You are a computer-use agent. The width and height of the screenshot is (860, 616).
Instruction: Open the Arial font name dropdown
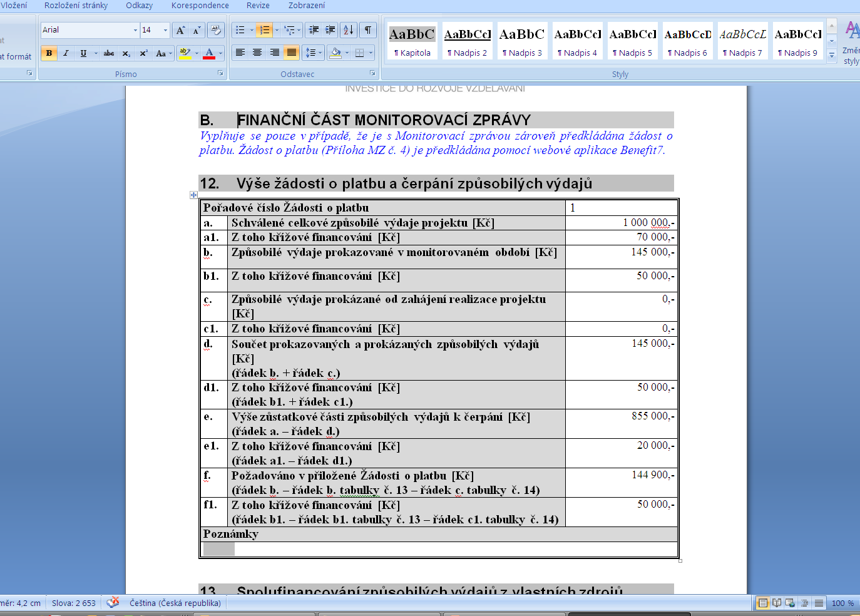135,30
